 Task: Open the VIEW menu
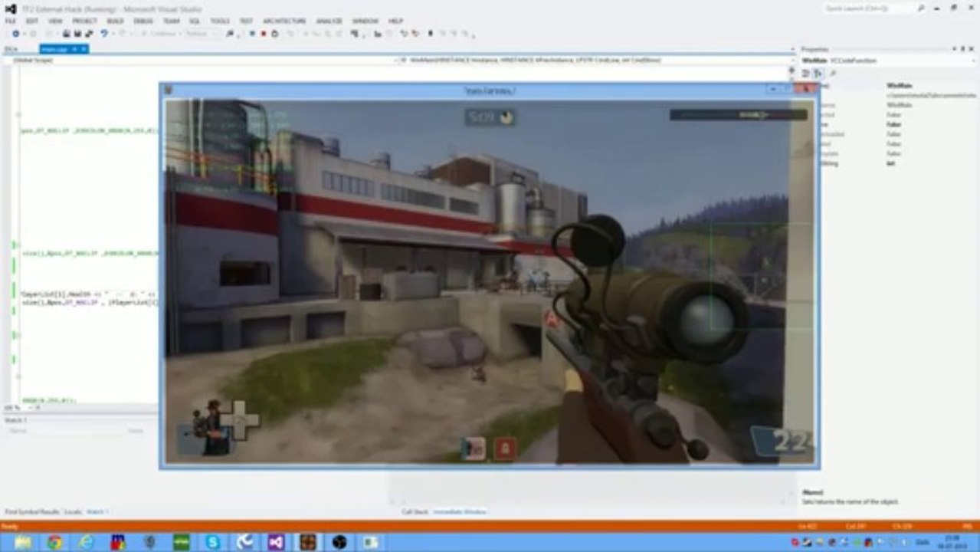[x=55, y=21]
